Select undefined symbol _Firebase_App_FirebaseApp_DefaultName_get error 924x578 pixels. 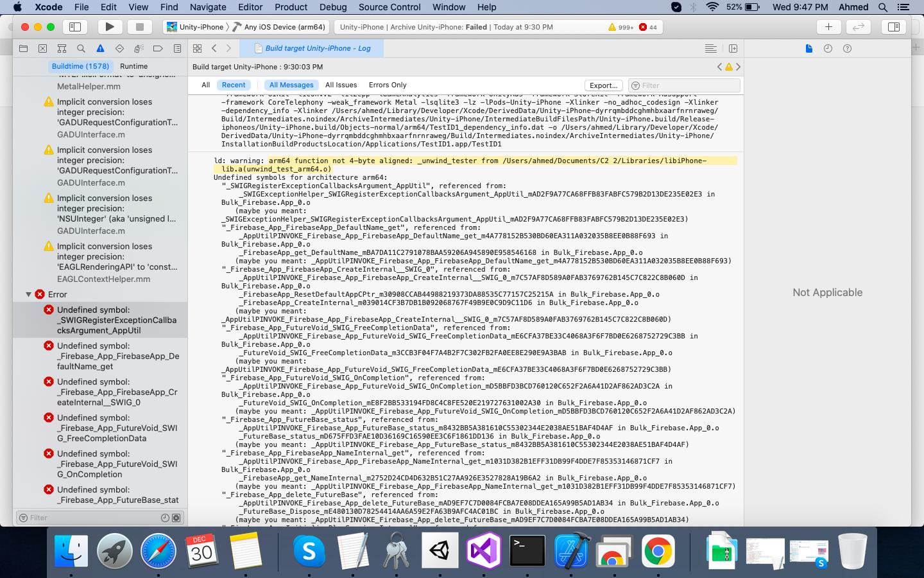click(x=100, y=356)
